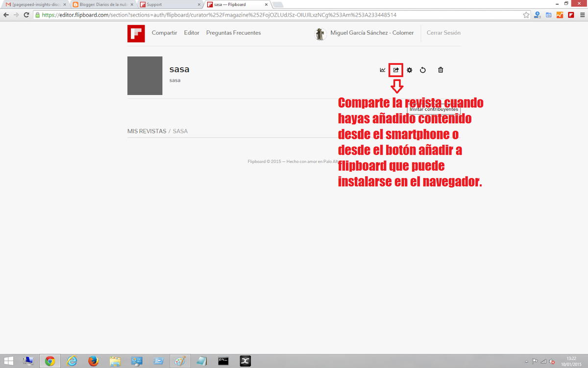This screenshot has height=368, width=588.
Task: Open Preguntas Frecuentes page
Action: click(x=233, y=33)
